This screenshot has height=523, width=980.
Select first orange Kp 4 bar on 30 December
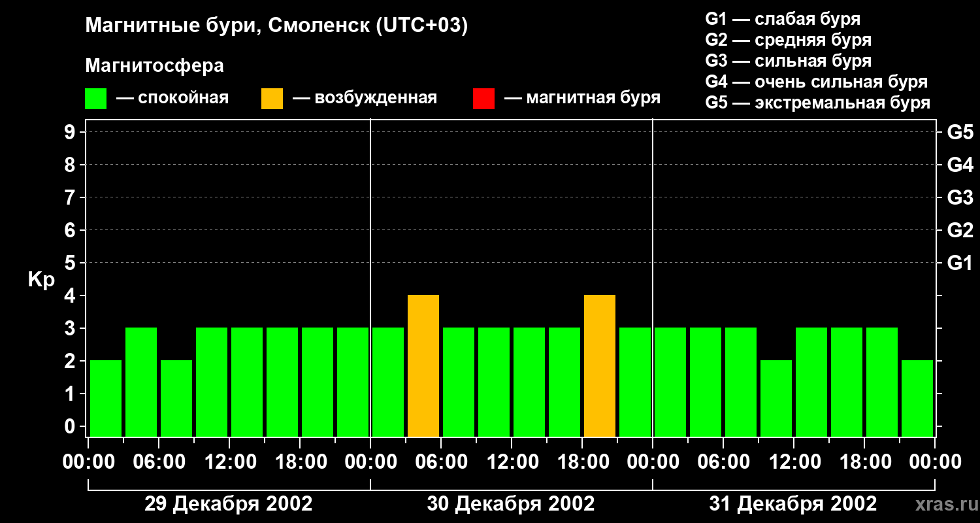coord(423,366)
